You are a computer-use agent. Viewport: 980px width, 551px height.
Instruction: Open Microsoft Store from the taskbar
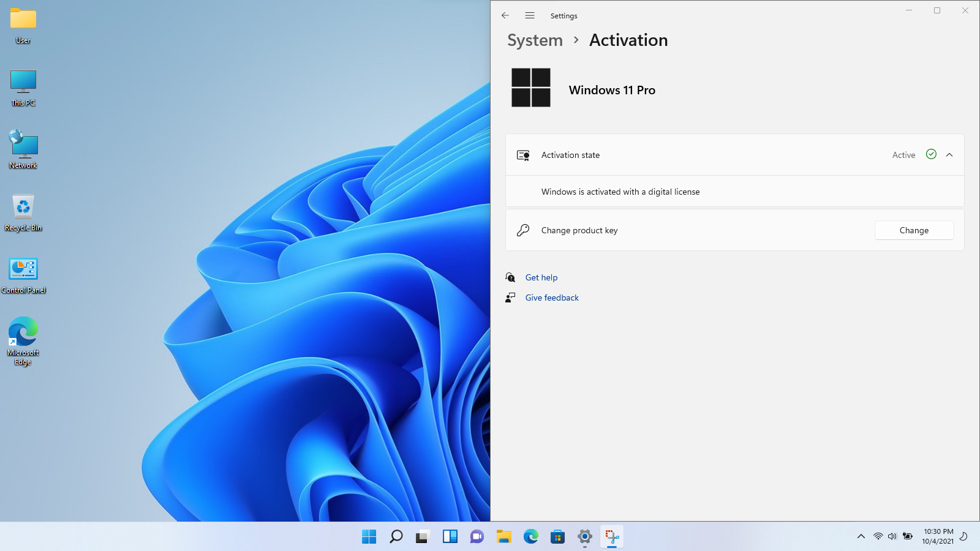(x=557, y=536)
